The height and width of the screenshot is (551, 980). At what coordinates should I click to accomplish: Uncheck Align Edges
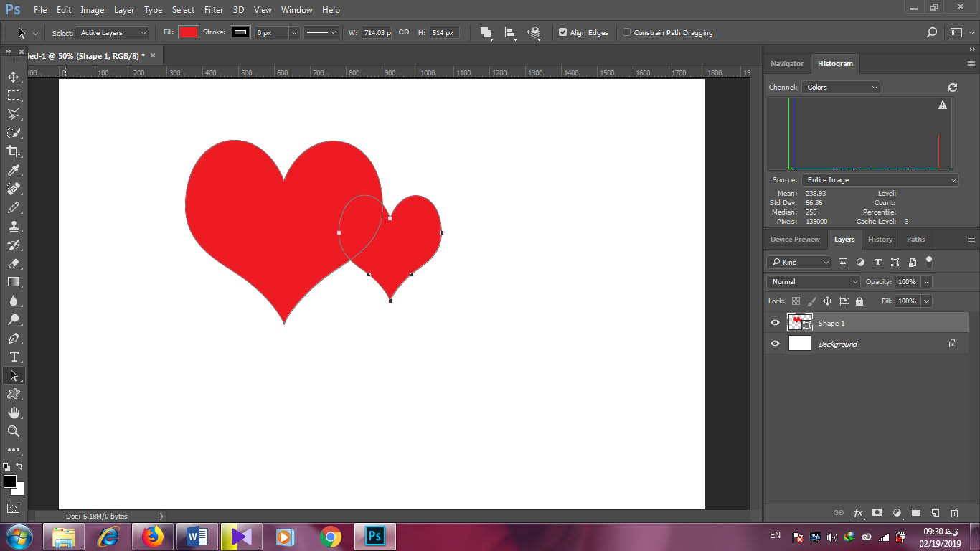[562, 32]
